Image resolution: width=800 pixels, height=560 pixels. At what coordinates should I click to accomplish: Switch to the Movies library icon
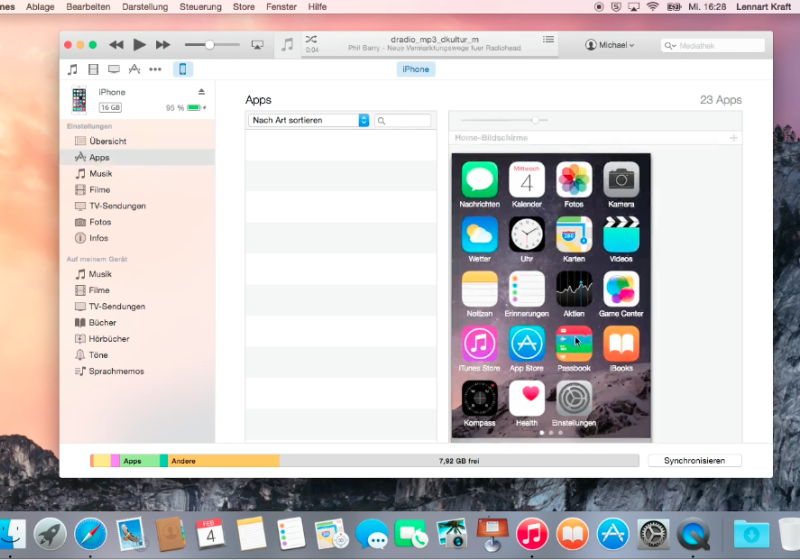coord(93,69)
